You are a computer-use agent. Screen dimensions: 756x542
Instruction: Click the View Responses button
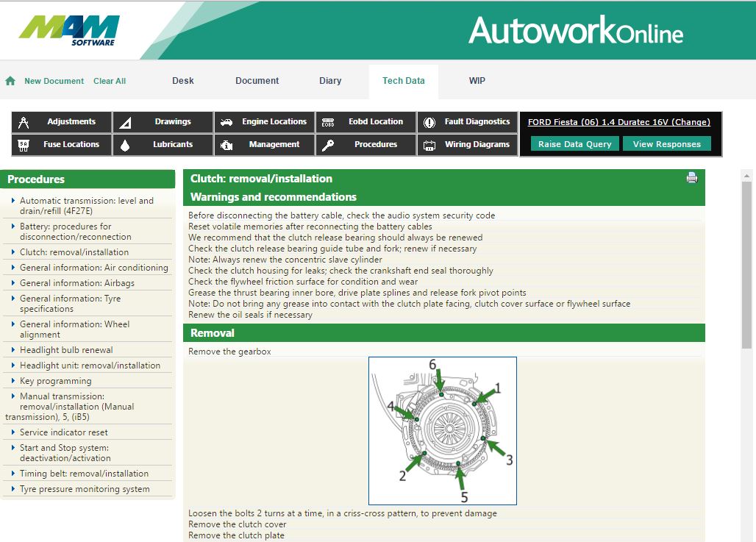pyautogui.click(x=666, y=144)
